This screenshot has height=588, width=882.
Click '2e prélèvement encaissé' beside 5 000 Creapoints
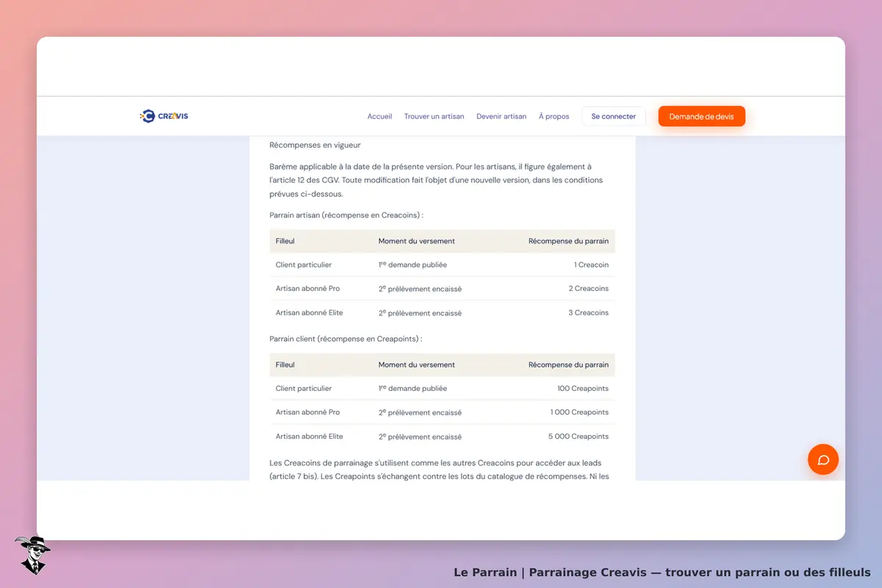420,436
